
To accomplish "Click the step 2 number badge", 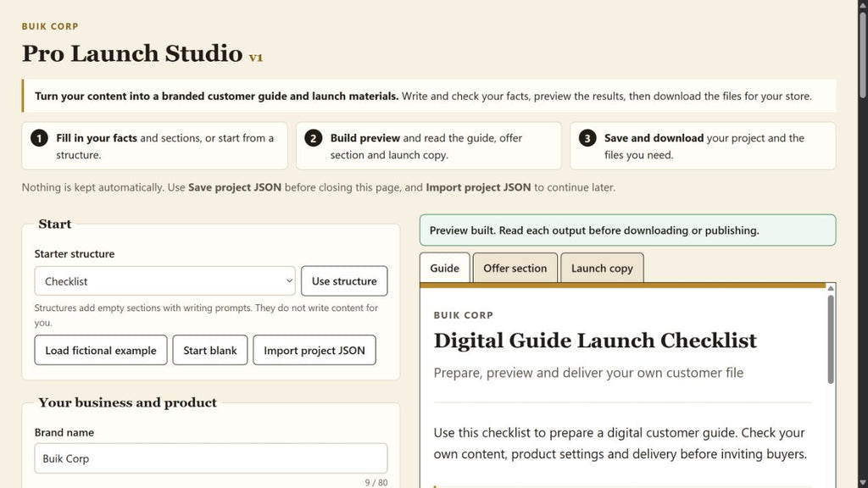I will (314, 138).
